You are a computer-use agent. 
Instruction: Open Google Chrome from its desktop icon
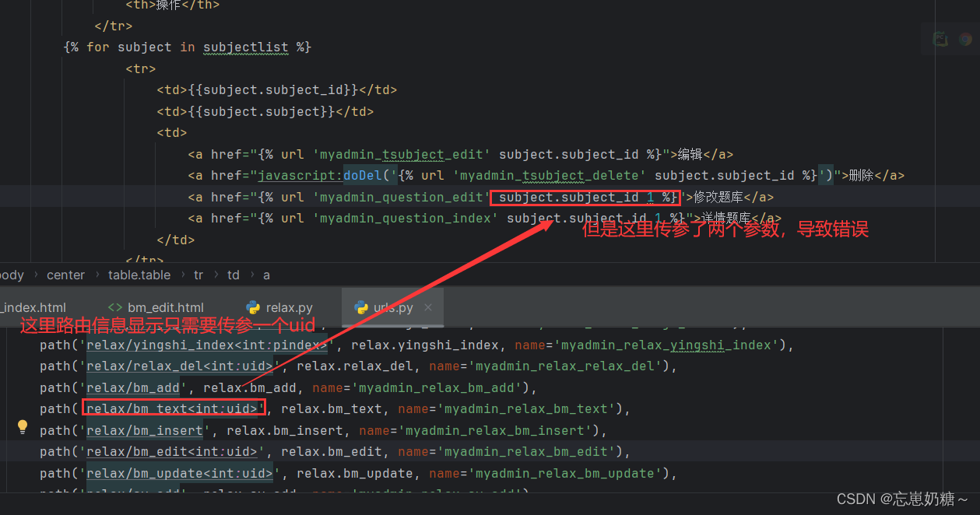[x=965, y=37]
